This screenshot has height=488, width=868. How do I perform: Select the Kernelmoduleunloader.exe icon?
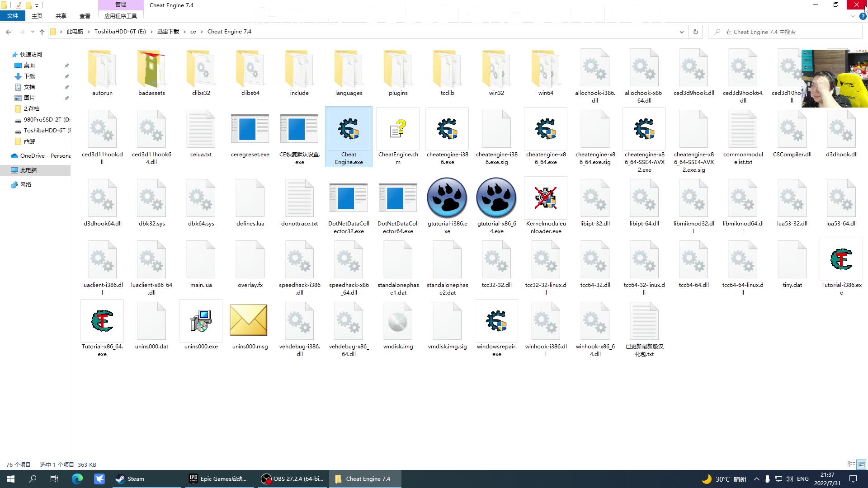[x=546, y=198]
